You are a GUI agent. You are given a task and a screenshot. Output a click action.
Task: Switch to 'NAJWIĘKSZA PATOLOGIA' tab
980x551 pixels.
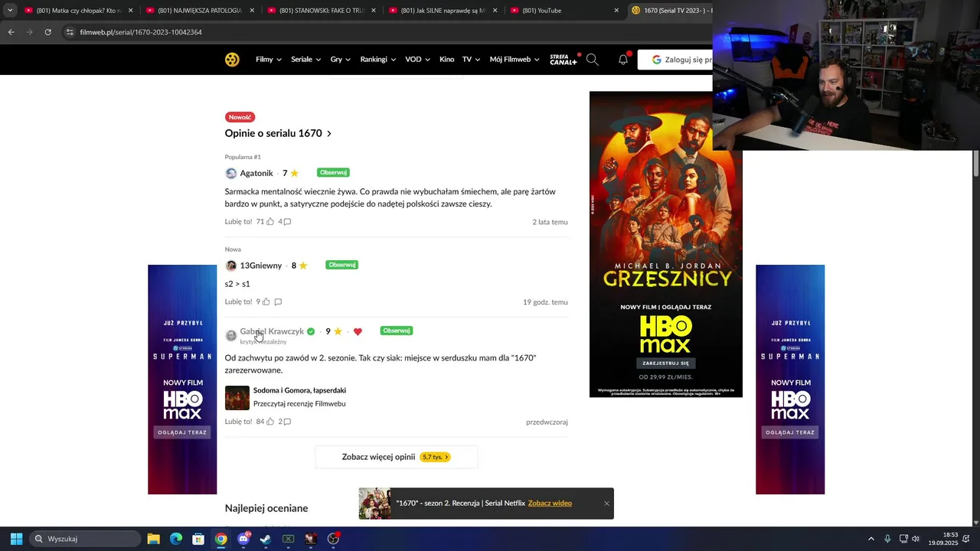pyautogui.click(x=198, y=11)
